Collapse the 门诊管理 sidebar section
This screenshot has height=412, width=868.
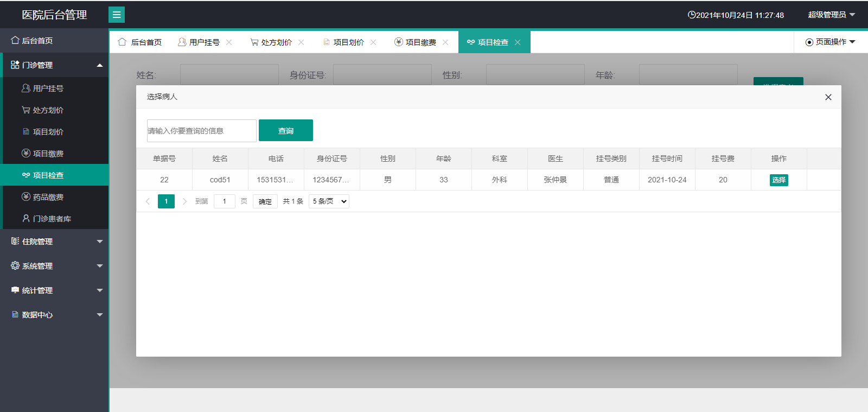click(54, 65)
